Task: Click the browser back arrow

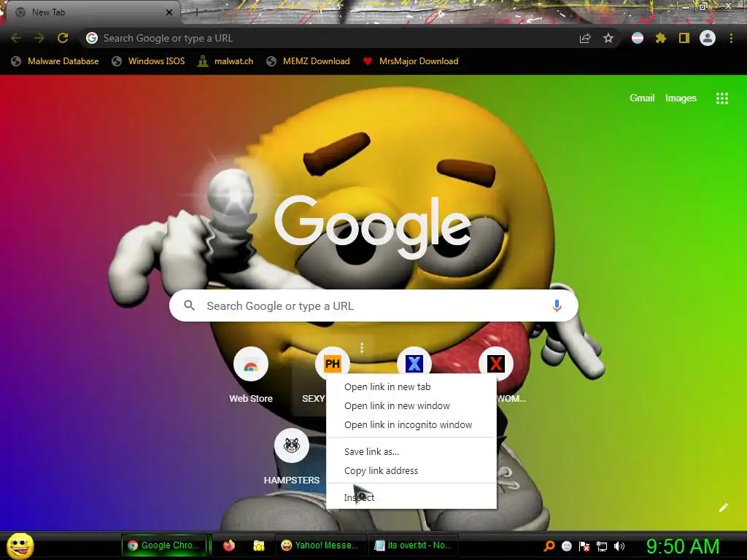Action: pos(16,38)
